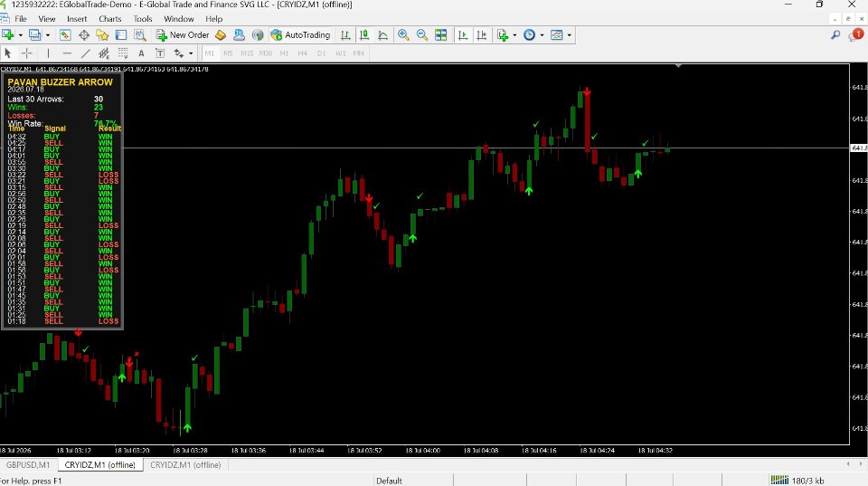Image resolution: width=868 pixels, height=486 pixels.
Task: Select the MN timeframe
Action: [x=359, y=53]
